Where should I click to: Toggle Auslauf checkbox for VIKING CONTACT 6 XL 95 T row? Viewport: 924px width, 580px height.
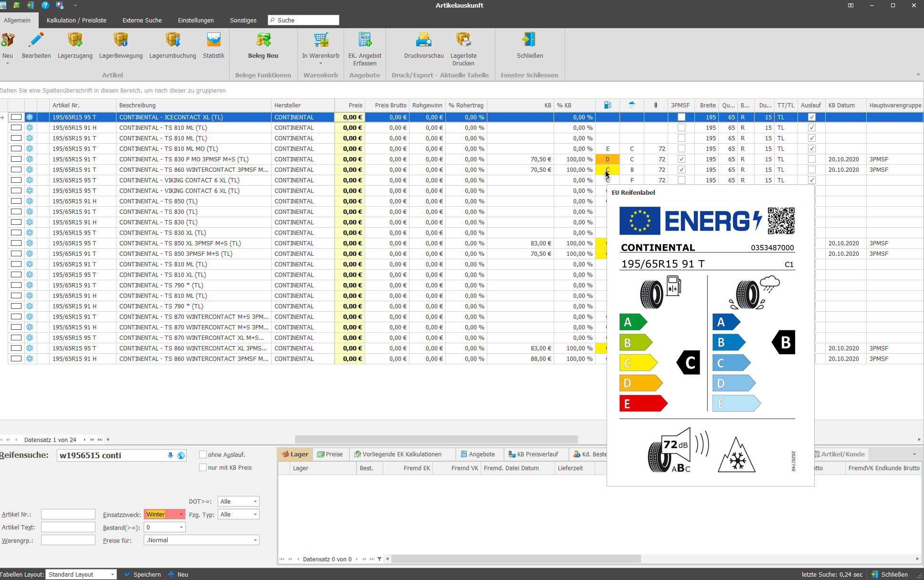click(x=812, y=180)
